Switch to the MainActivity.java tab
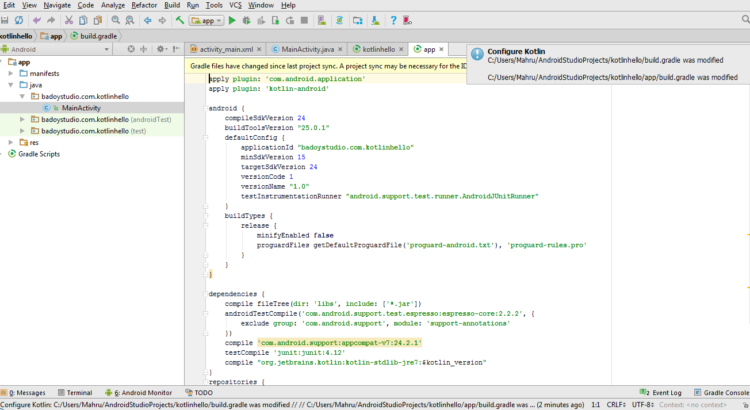Viewport: 750px width, 410px height. (x=307, y=48)
